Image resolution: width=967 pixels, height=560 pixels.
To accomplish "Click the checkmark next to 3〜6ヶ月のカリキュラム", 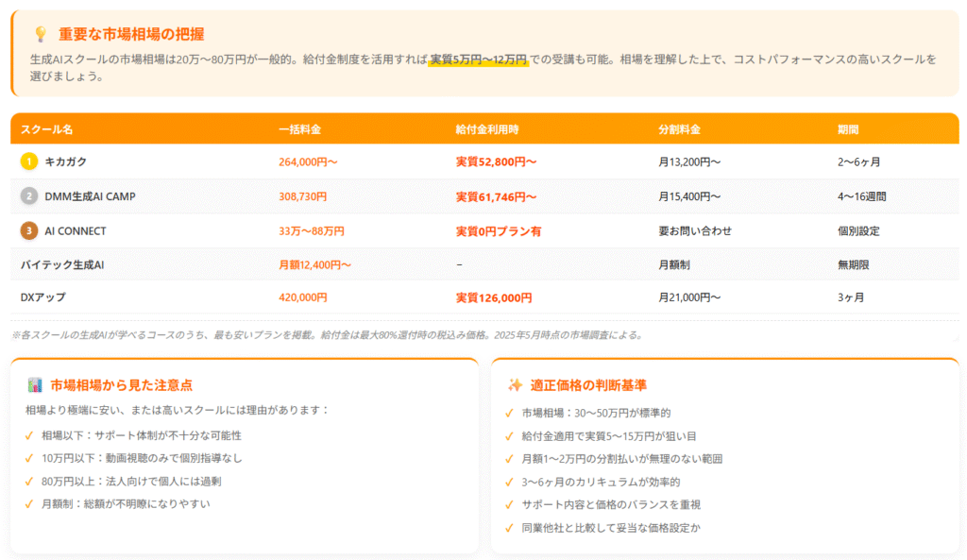I will point(509,482).
